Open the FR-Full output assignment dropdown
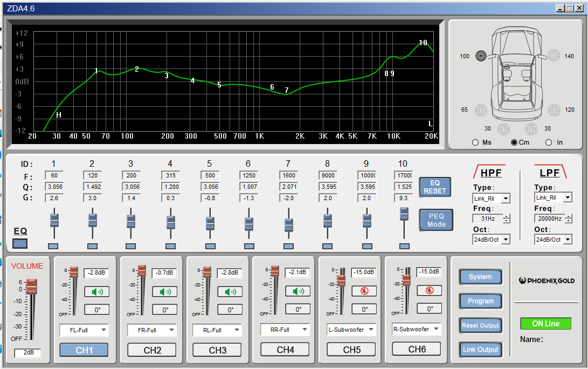 pos(152,330)
